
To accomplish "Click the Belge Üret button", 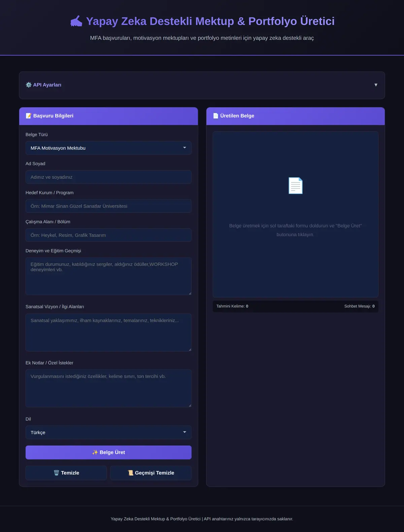I will pos(108,453).
